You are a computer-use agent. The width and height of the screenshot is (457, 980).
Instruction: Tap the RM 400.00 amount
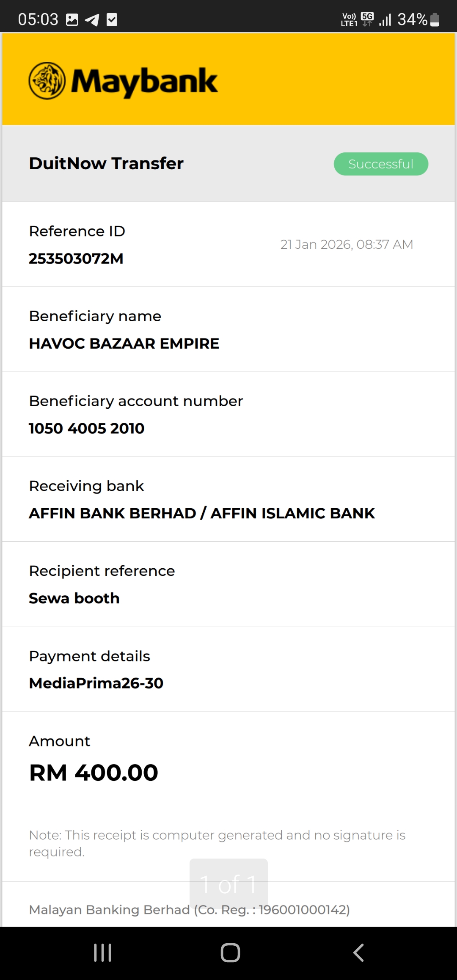pos(94,773)
